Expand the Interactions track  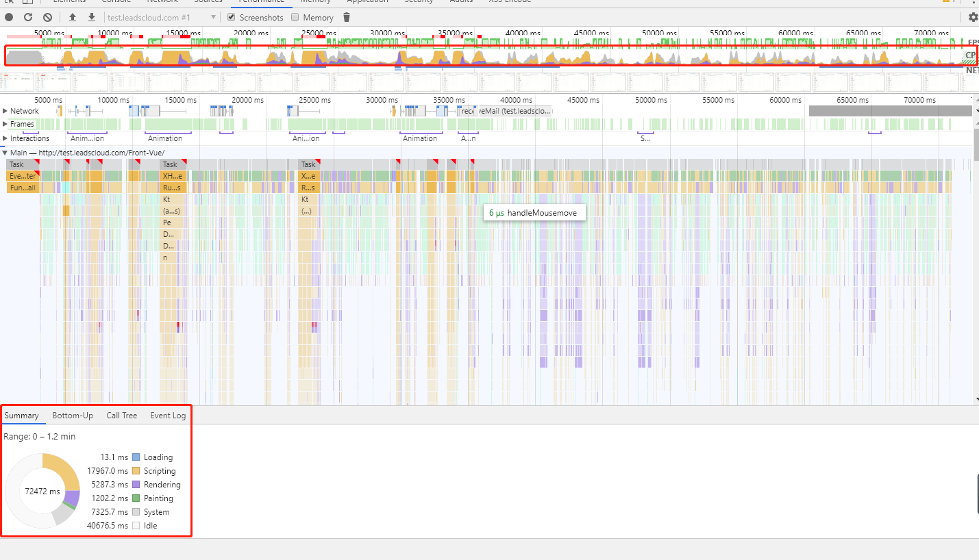[5, 138]
